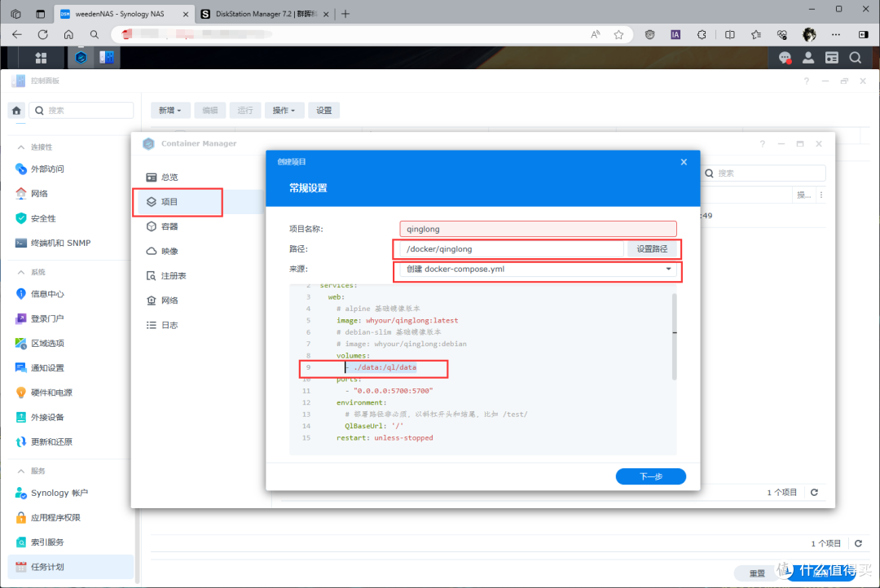Open the 操作 dropdown in task scheduler

click(x=284, y=111)
